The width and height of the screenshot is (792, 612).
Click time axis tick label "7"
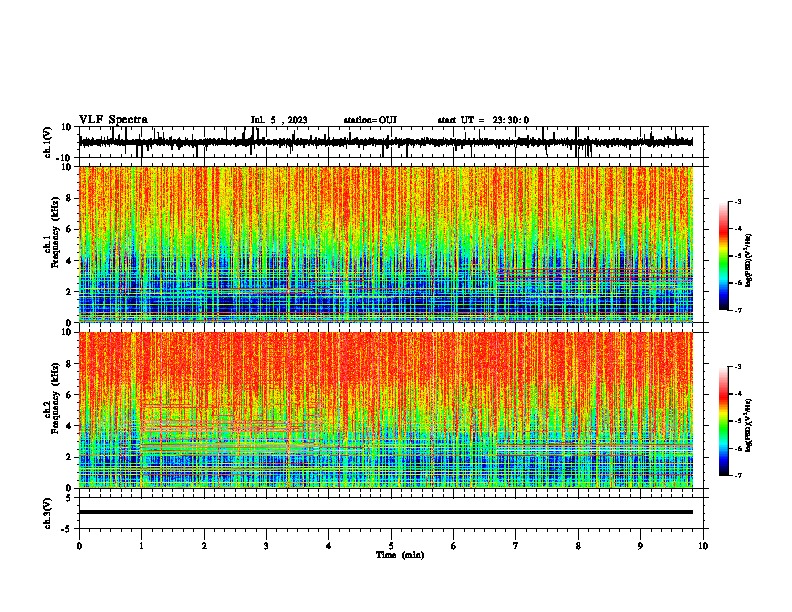pyautogui.click(x=516, y=546)
